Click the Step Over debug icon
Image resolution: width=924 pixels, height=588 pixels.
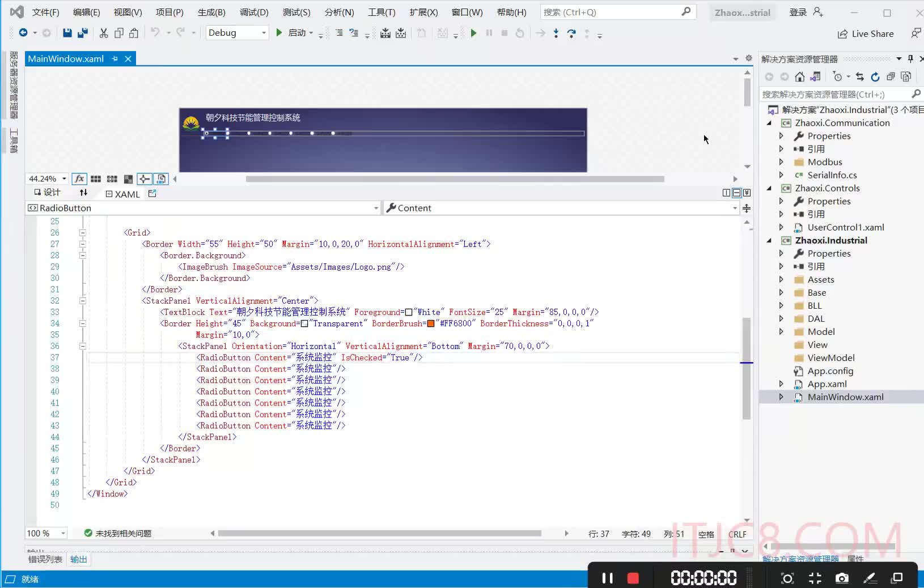tap(571, 33)
